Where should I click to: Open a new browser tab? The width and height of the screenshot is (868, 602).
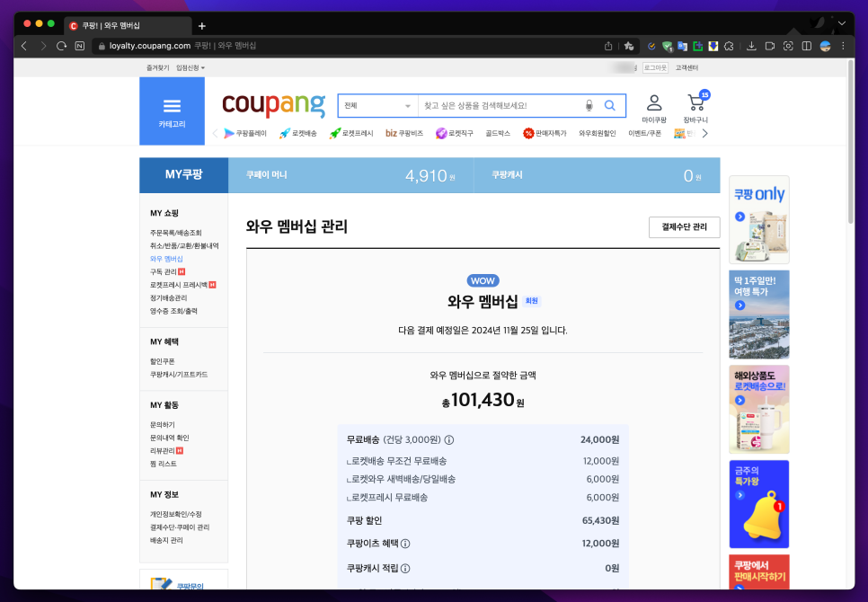pyautogui.click(x=202, y=26)
